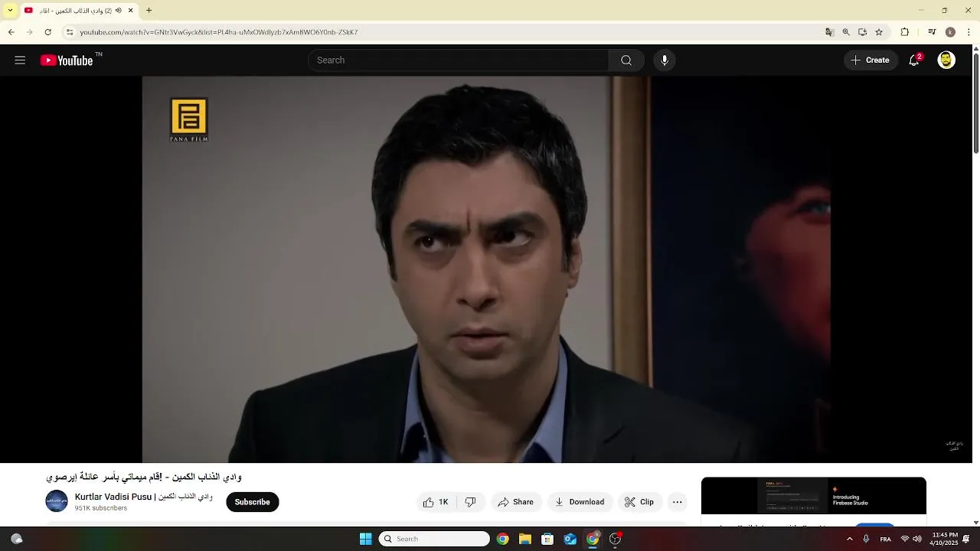Screen dimensions: 980x551
Task: Mute the tab via its speaker icon
Action: click(118, 11)
